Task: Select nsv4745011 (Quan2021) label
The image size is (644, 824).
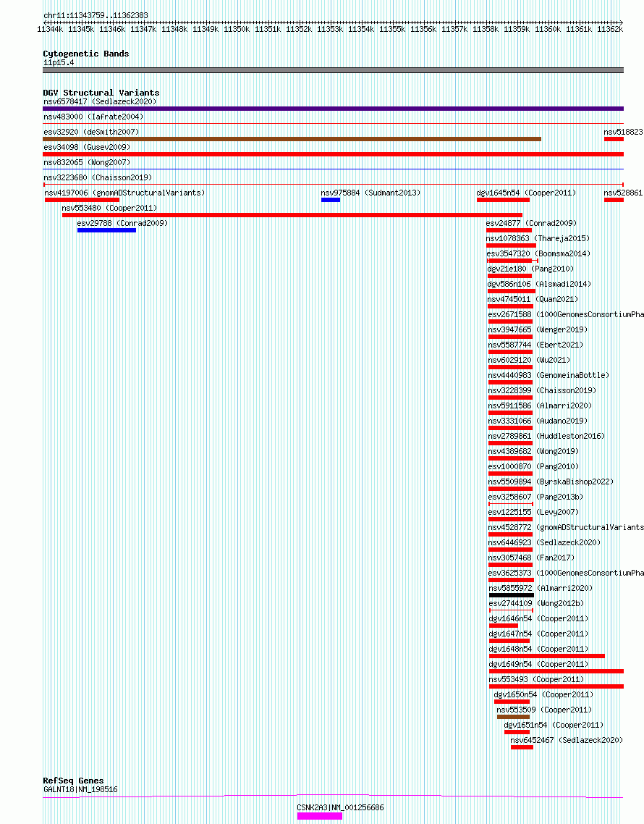Action: point(533,300)
